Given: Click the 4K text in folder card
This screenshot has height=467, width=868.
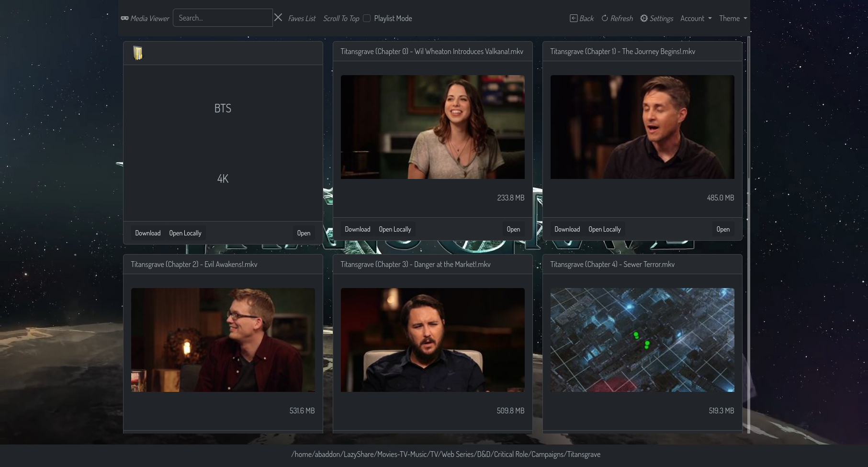Looking at the screenshot, I should [223, 178].
